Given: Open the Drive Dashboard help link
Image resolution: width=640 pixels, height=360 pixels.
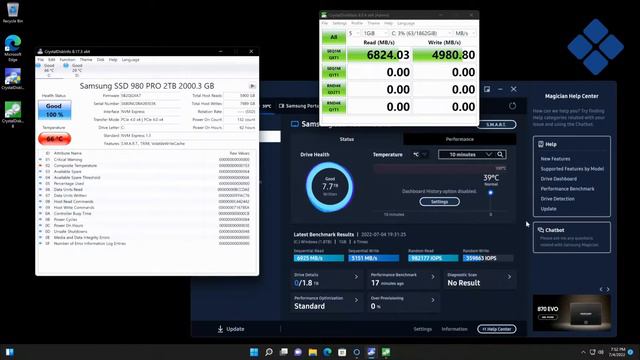Looking at the screenshot, I should 558,179.
